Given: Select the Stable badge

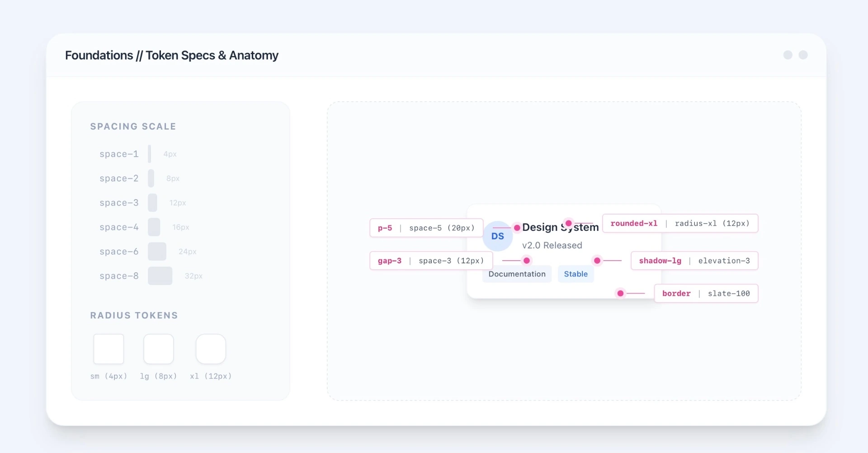Looking at the screenshot, I should click(x=576, y=274).
